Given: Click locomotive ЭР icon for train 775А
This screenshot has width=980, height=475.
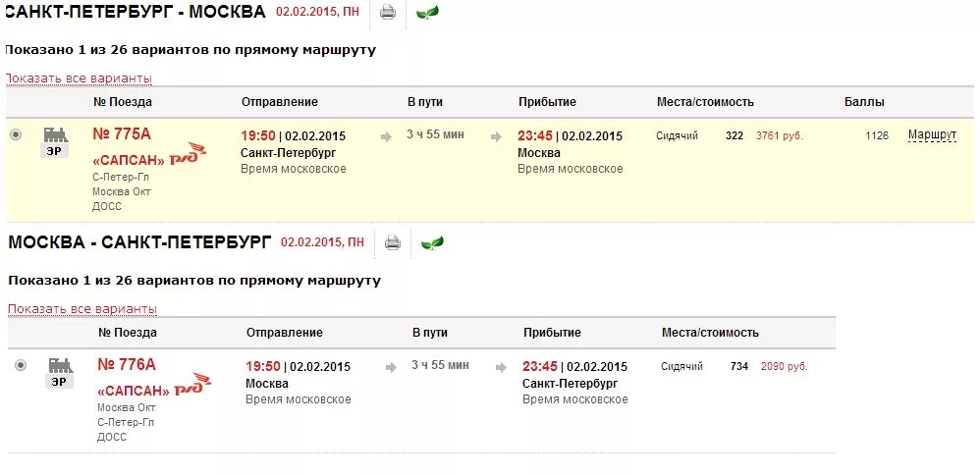Looking at the screenshot, I should pos(55,142).
